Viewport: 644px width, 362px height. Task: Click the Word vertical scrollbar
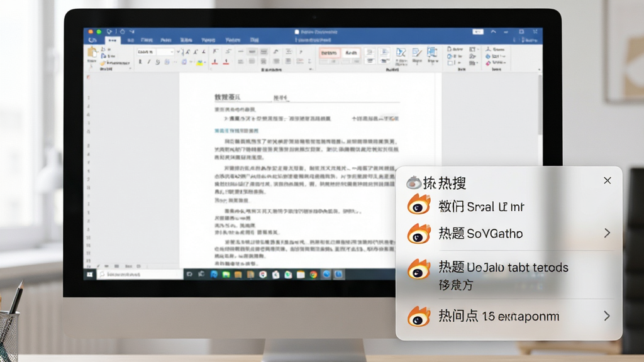pyautogui.click(x=540, y=105)
